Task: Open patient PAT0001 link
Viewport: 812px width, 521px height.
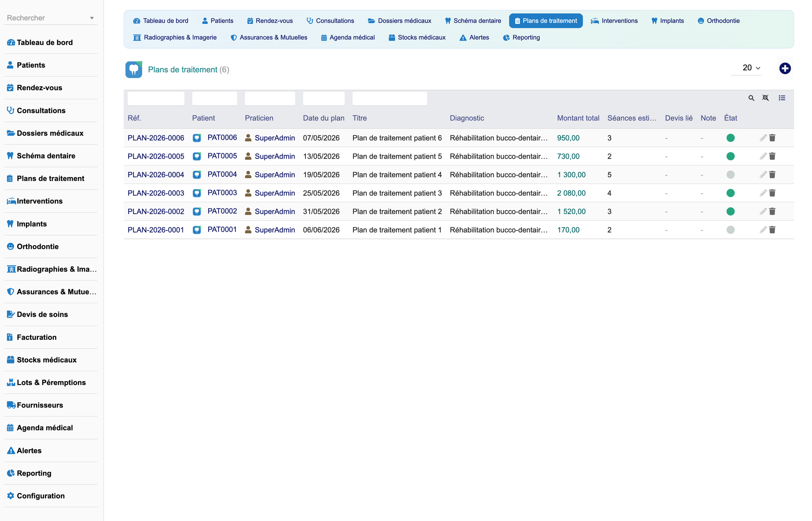Action: tap(222, 229)
